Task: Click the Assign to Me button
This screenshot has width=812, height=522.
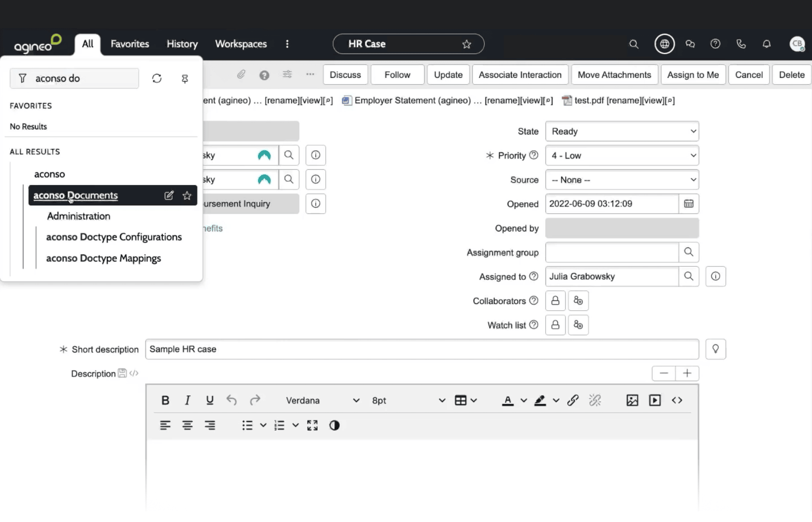Action: pos(693,74)
